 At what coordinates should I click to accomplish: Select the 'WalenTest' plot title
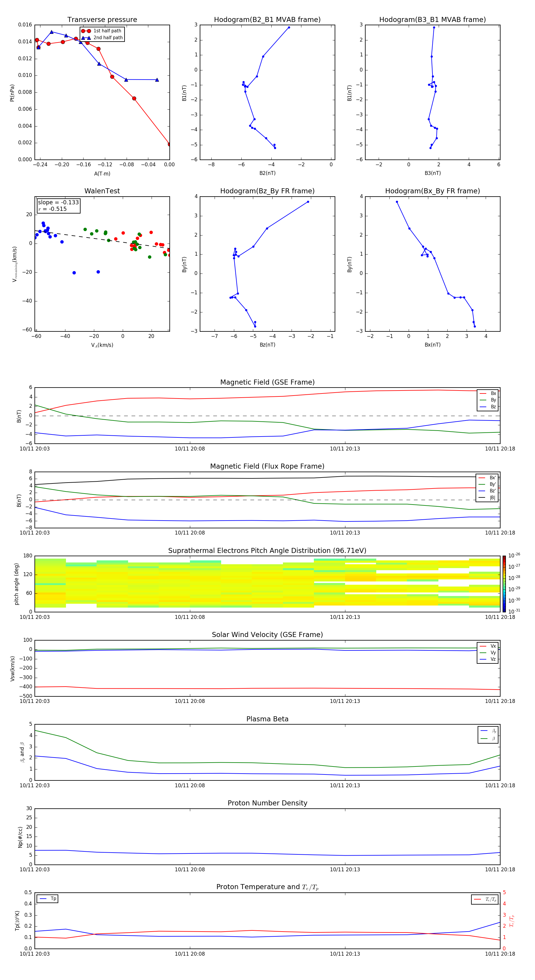click(102, 191)
